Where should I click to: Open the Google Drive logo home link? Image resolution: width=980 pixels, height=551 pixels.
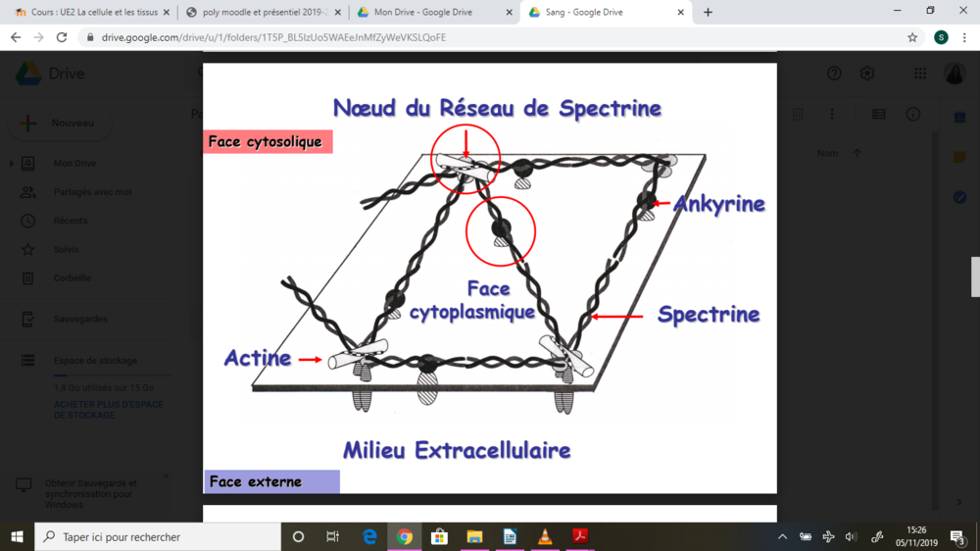click(x=50, y=74)
